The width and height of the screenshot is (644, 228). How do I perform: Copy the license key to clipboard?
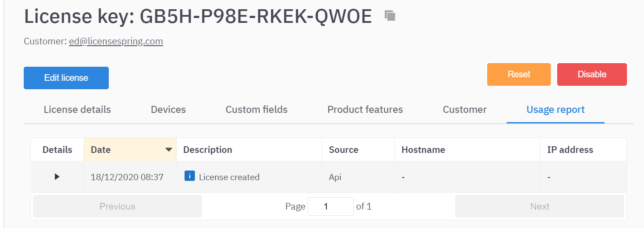pyautogui.click(x=390, y=16)
